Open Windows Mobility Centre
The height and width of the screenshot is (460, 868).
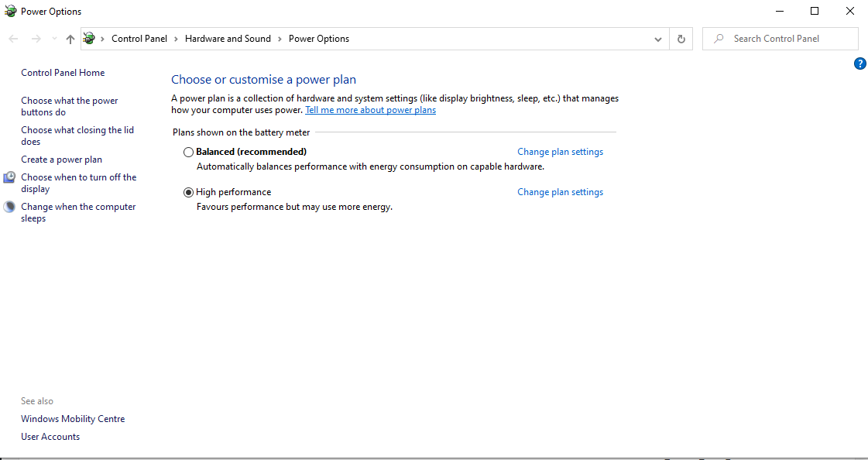pyautogui.click(x=73, y=419)
